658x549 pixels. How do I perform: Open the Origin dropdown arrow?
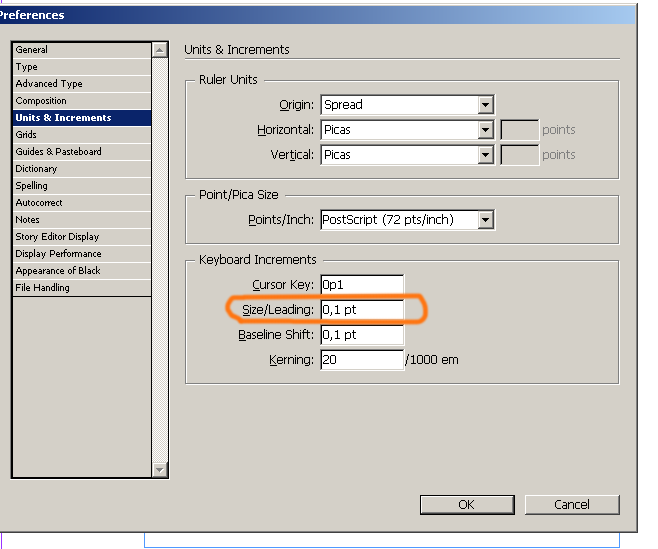485,105
